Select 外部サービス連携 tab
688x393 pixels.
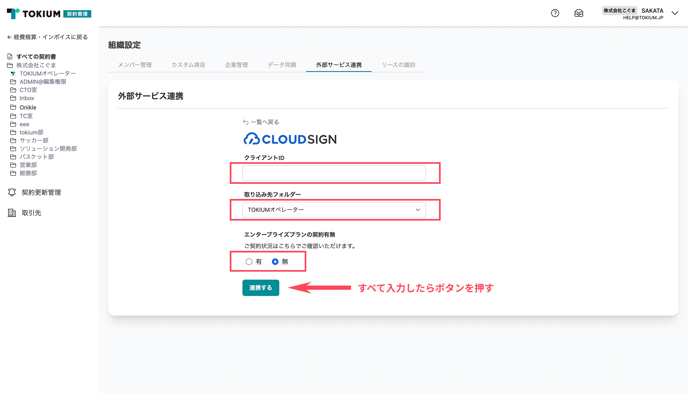click(339, 64)
